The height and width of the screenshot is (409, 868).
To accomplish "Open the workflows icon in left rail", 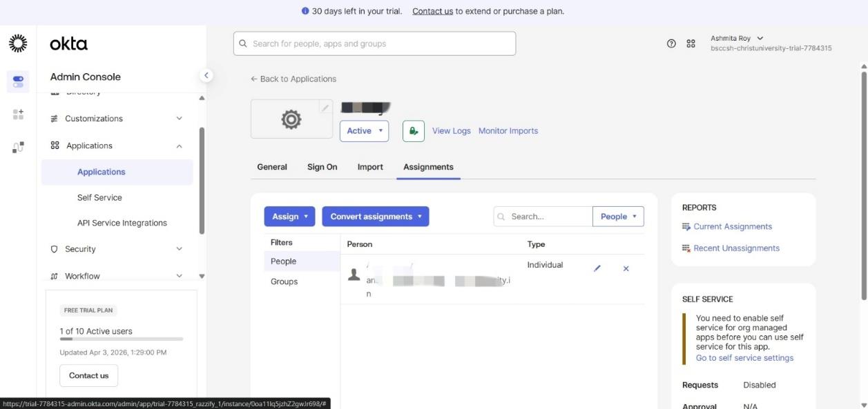I will pos(18,147).
